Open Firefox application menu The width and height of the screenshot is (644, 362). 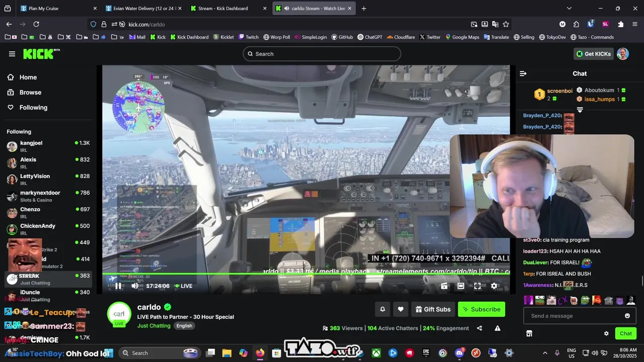pyautogui.click(x=635, y=24)
